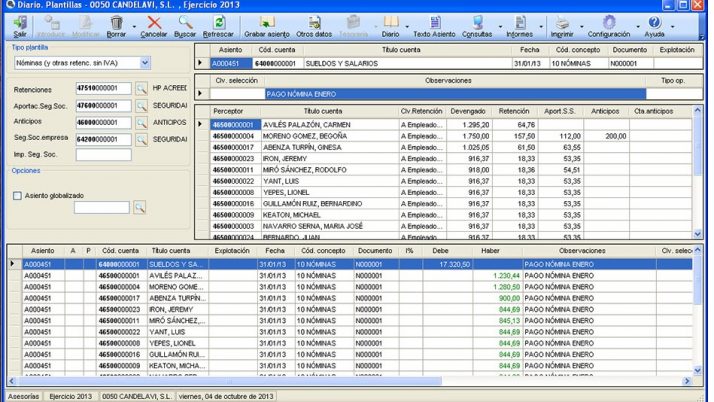Screen dimensions: 714x402
Task: Open dropdown arrow next to Borrar
Action: click(x=134, y=27)
